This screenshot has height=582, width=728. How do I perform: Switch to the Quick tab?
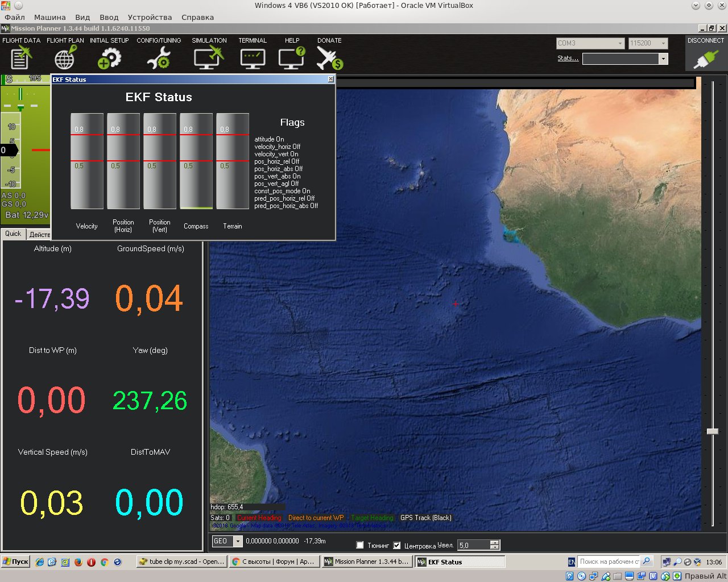point(13,234)
